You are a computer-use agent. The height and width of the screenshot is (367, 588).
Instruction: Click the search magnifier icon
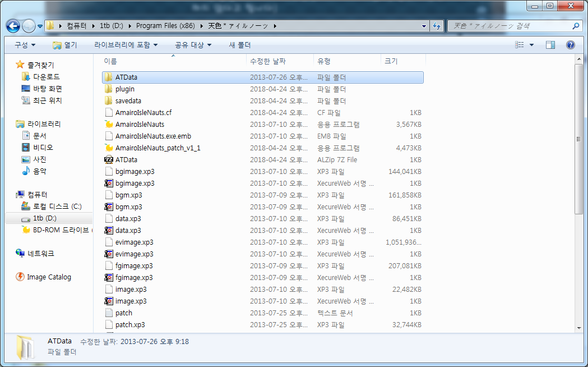tap(576, 26)
